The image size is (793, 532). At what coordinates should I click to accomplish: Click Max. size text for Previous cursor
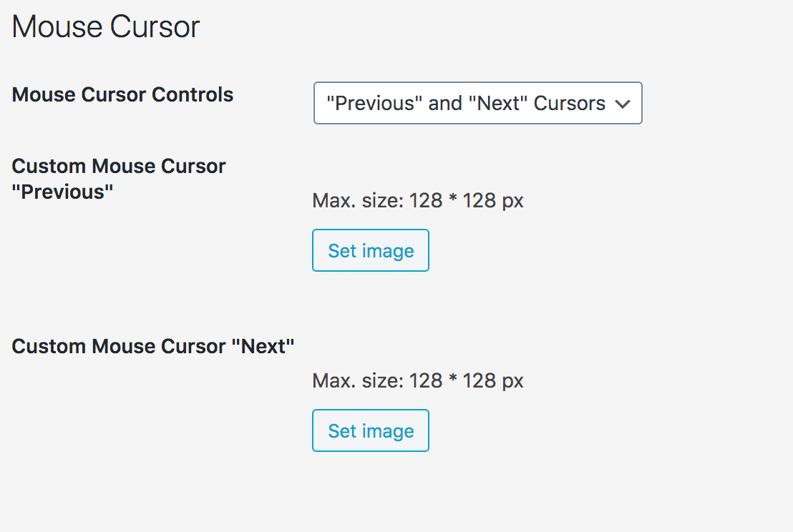click(x=418, y=200)
